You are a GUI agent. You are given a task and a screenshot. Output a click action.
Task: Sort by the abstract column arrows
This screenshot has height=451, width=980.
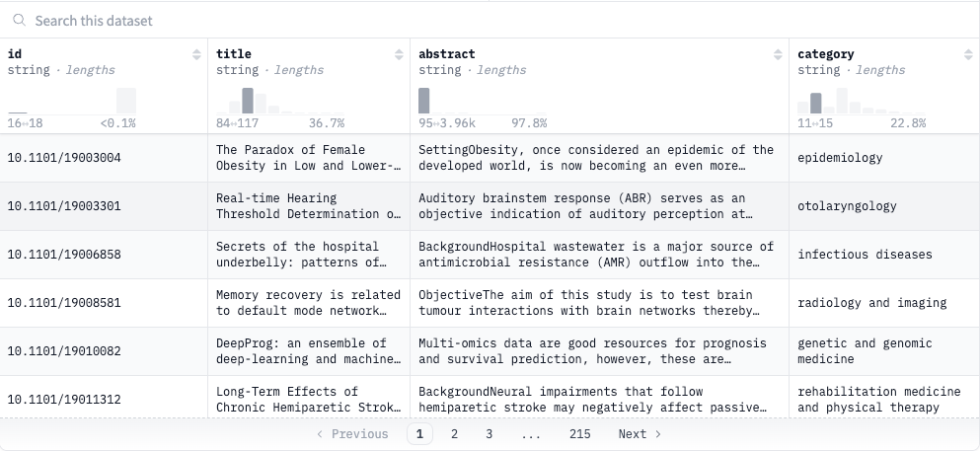tap(778, 54)
